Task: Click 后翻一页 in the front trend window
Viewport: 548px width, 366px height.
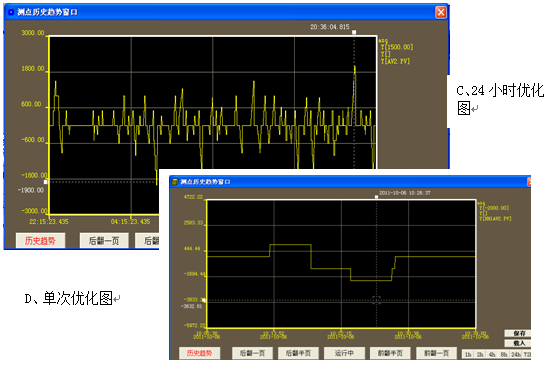Action: (x=252, y=353)
